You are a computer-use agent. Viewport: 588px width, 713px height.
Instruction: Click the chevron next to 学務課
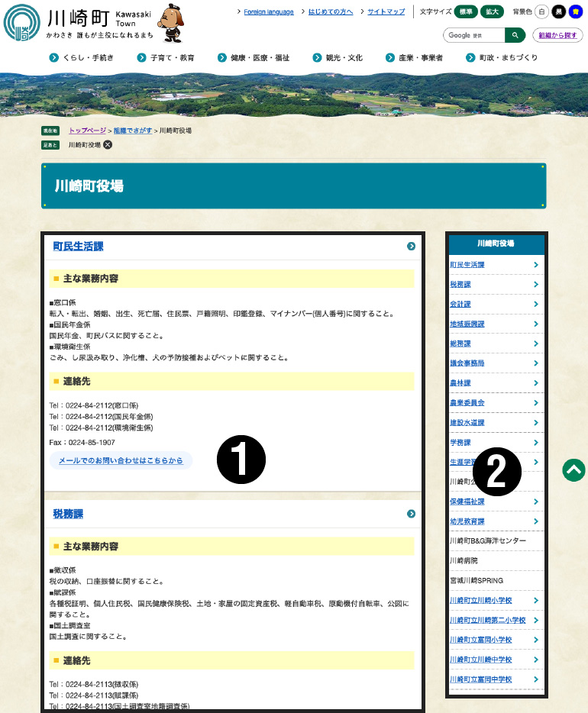536,443
